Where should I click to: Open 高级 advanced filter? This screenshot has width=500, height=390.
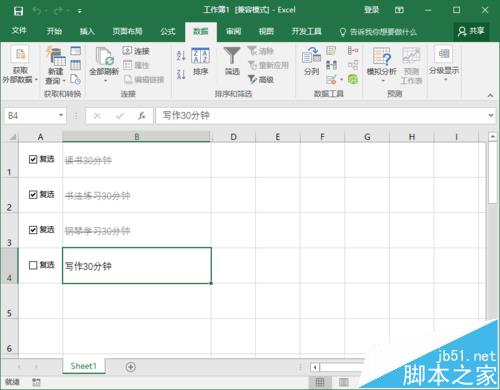[261, 79]
